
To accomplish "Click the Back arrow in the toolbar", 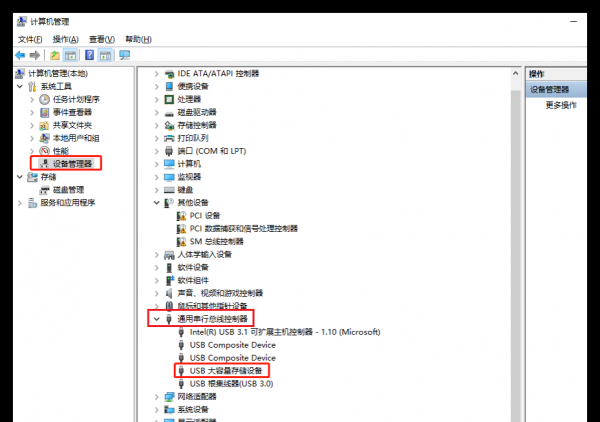I will pyautogui.click(x=20, y=55).
